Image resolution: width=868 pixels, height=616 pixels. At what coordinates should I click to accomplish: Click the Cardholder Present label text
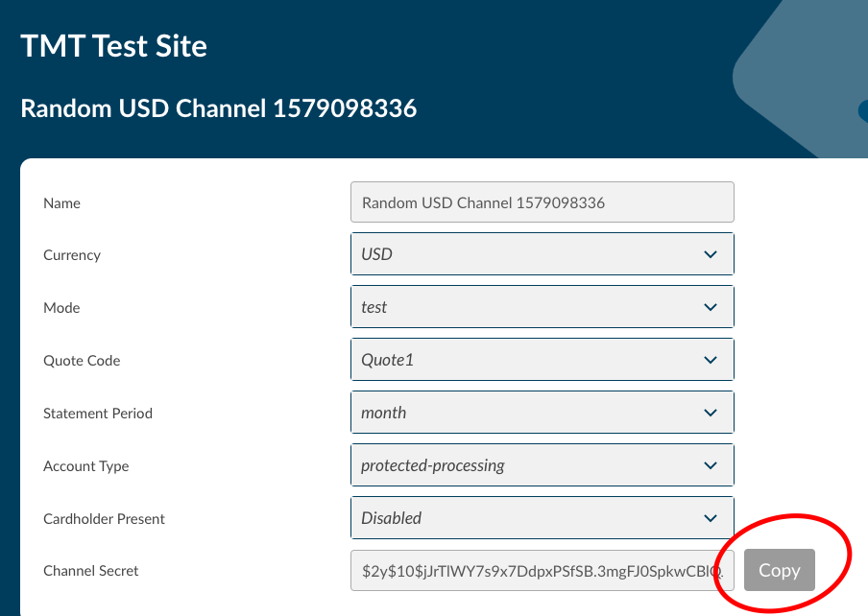click(104, 519)
